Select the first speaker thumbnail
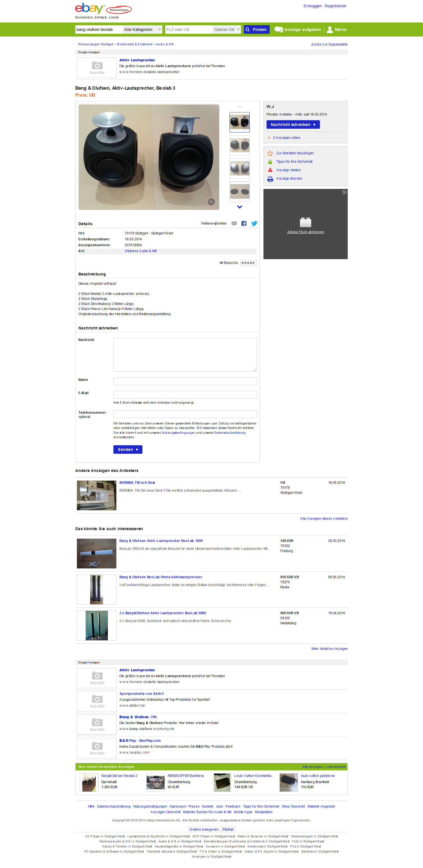This screenshot has width=423, height=868. click(240, 122)
